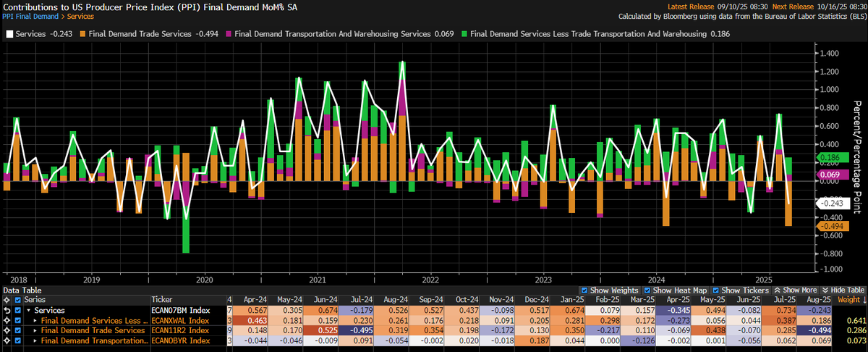868x352 pixels.
Task: Toggle the Show Weights checkbox
Action: tap(584, 290)
